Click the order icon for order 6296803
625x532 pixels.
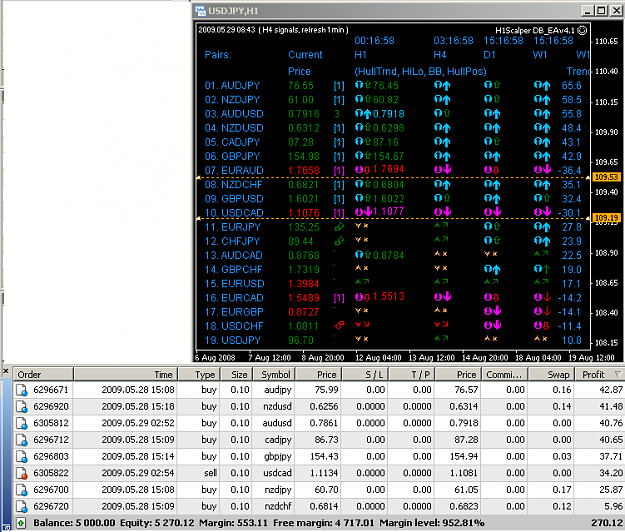[x=22, y=457]
